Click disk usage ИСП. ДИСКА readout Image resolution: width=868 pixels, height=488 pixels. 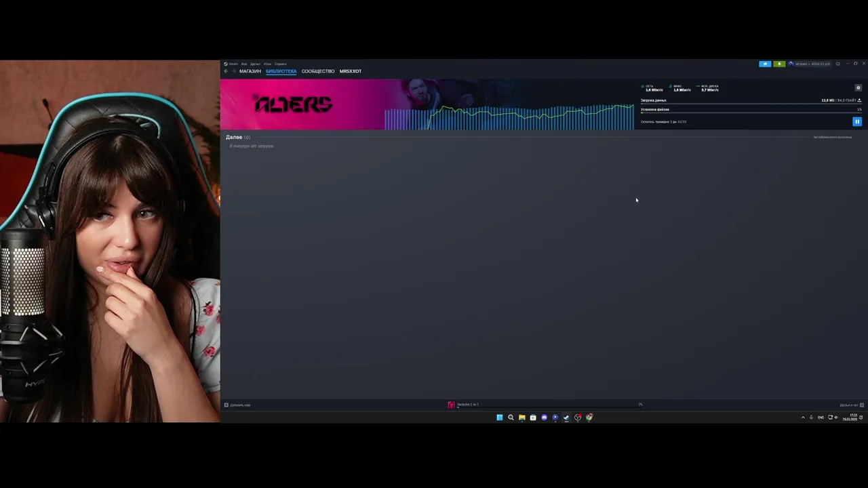point(707,88)
